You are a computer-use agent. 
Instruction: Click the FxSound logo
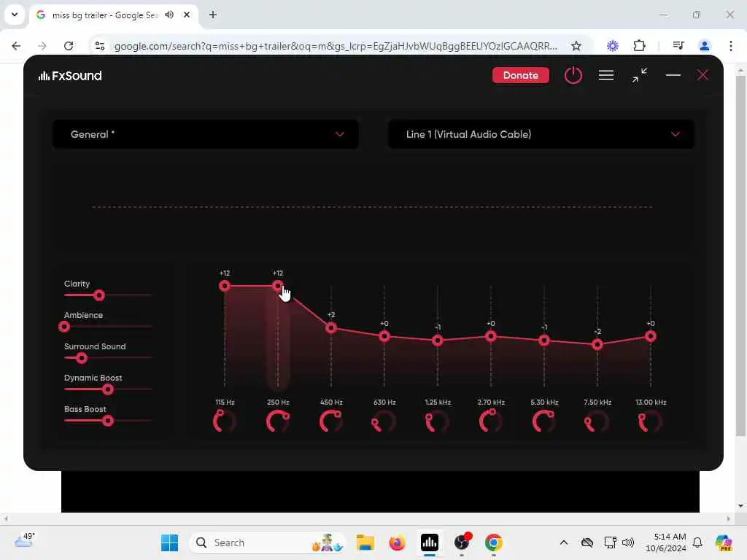point(70,76)
